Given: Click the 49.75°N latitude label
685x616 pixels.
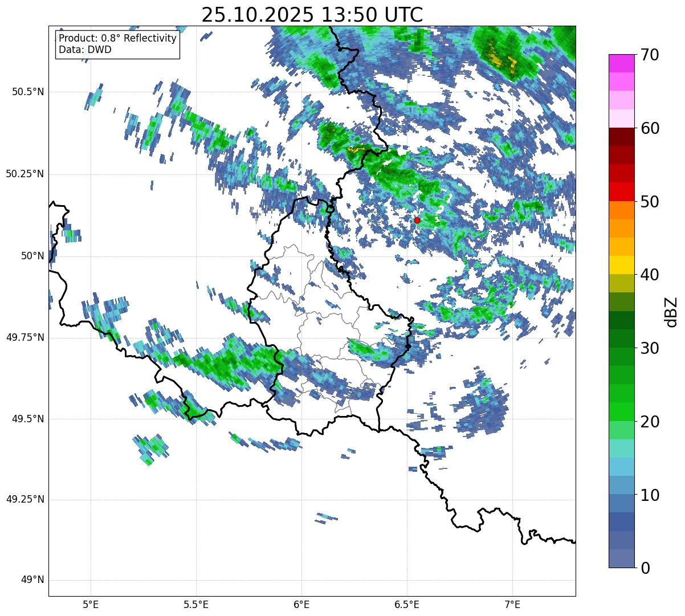Looking at the screenshot, I should point(25,337).
